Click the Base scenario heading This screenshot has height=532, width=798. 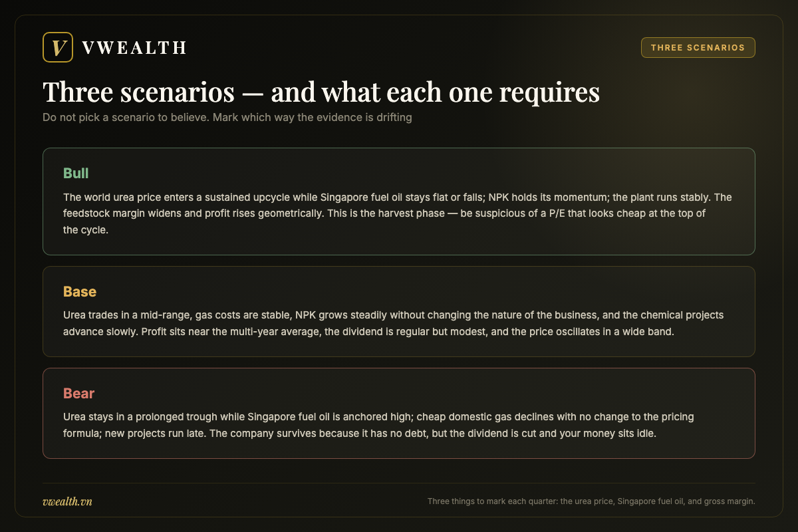pos(80,291)
